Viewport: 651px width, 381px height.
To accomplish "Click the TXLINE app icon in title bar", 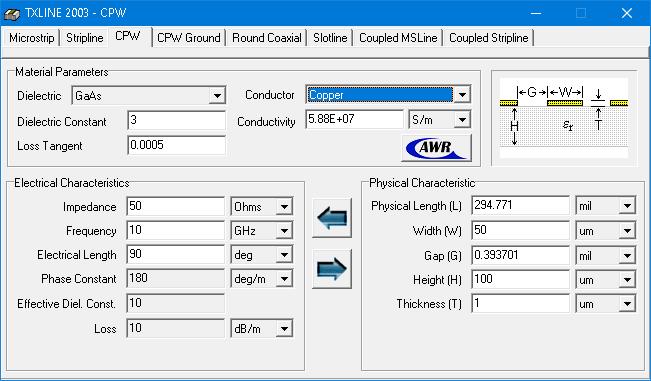I will point(12,13).
